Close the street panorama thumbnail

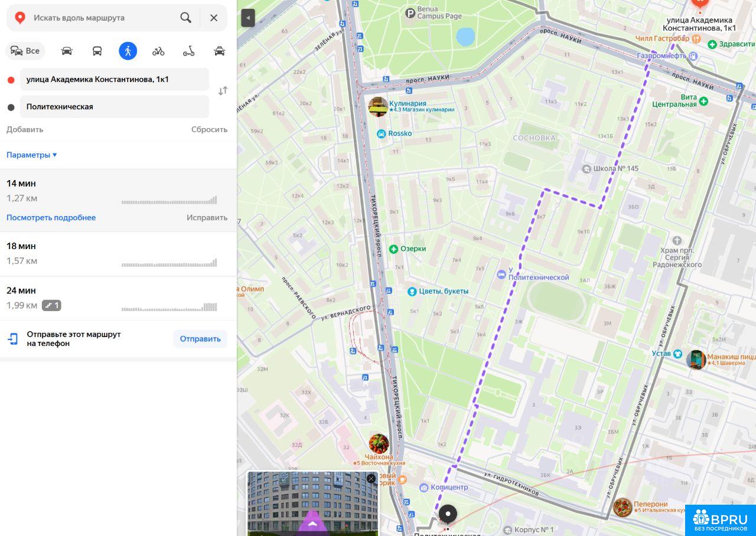371,479
